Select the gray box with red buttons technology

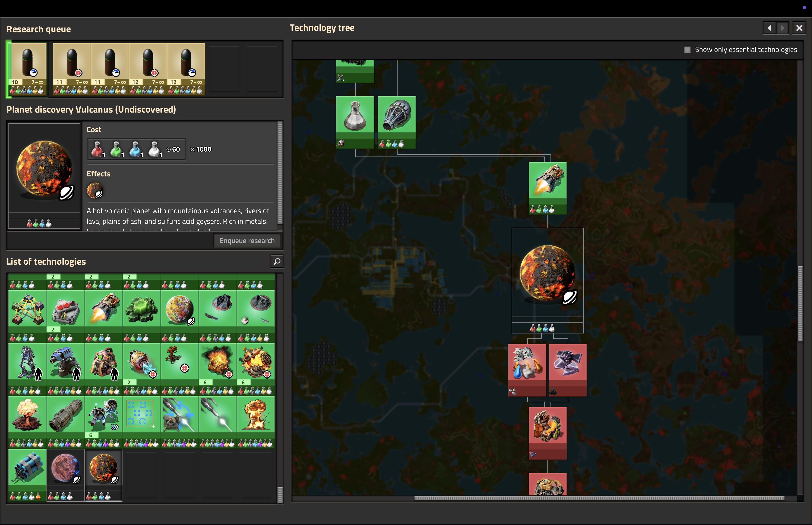[65, 316]
